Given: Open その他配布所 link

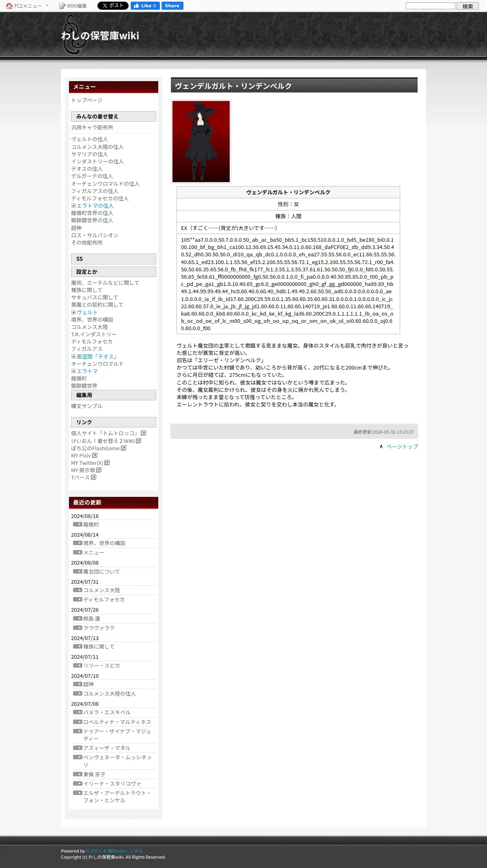Looking at the screenshot, I should [87, 243].
